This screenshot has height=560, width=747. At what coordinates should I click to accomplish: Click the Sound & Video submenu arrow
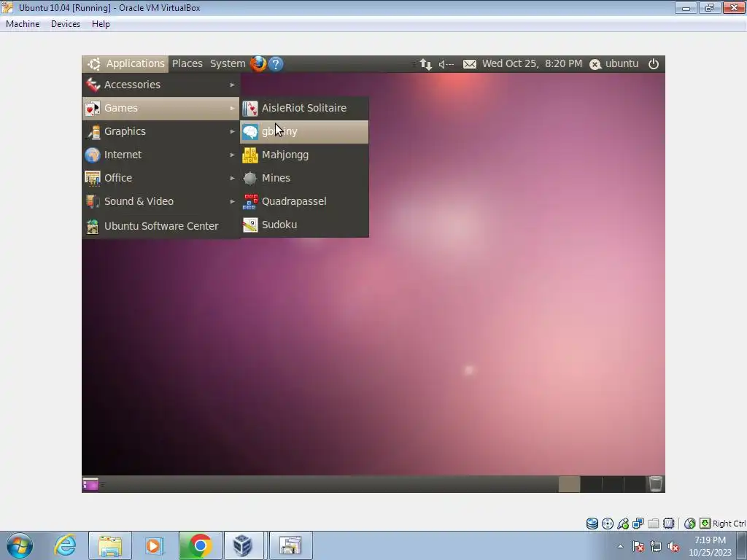(x=233, y=201)
